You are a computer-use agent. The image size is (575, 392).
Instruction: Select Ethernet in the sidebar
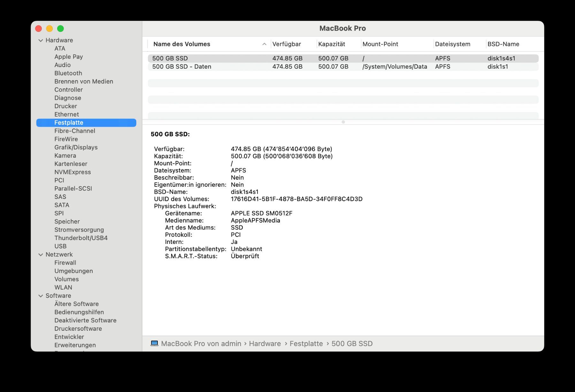[x=66, y=114]
